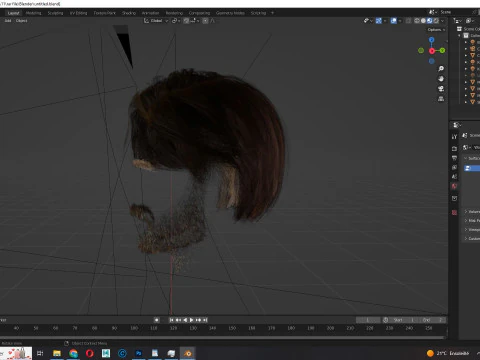Go to the Shading workspace tab
The image size is (480, 360).
click(x=129, y=13)
